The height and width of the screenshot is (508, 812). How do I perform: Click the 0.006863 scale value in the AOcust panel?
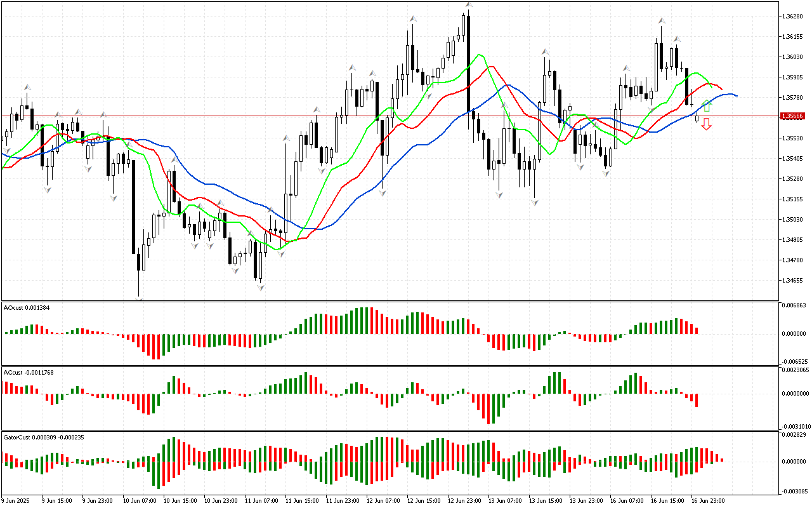click(x=794, y=306)
